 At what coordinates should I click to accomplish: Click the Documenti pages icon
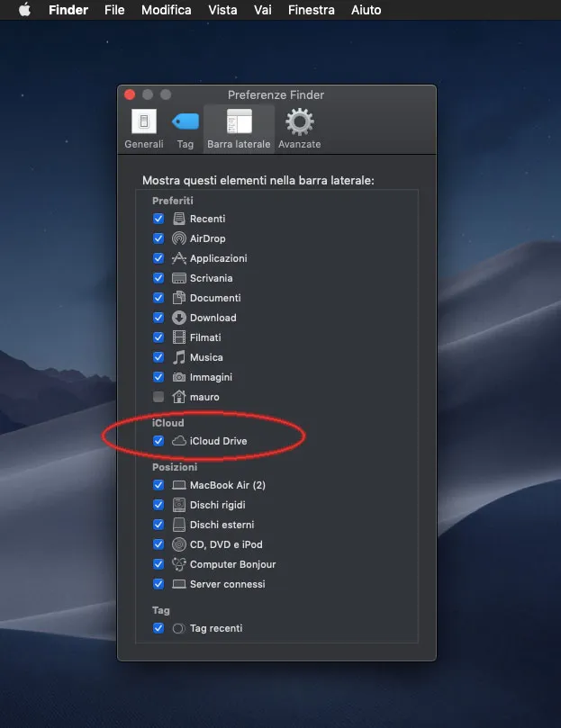pos(179,298)
